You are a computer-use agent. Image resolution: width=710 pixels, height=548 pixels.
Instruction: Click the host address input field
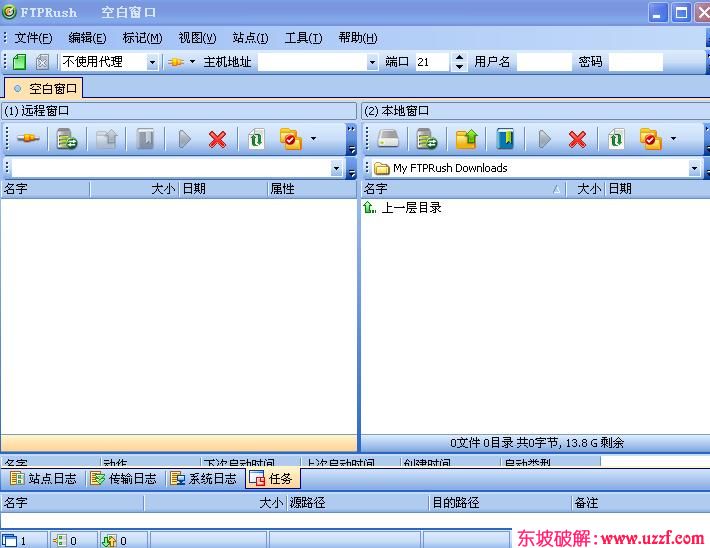(312, 62)
